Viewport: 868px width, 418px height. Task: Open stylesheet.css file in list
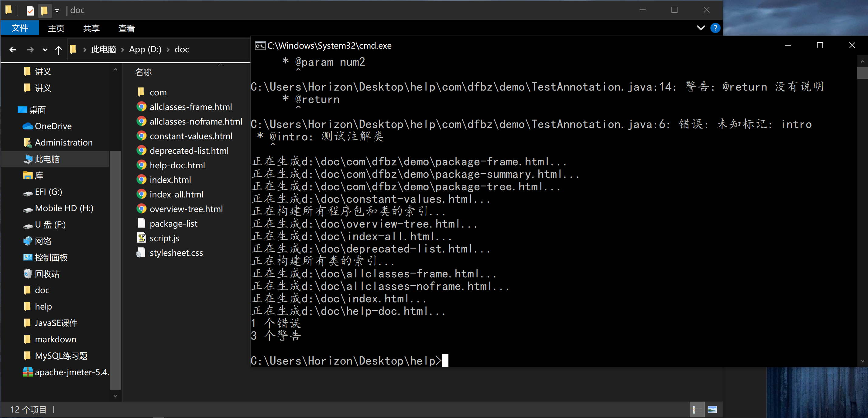tap(176, 253)
